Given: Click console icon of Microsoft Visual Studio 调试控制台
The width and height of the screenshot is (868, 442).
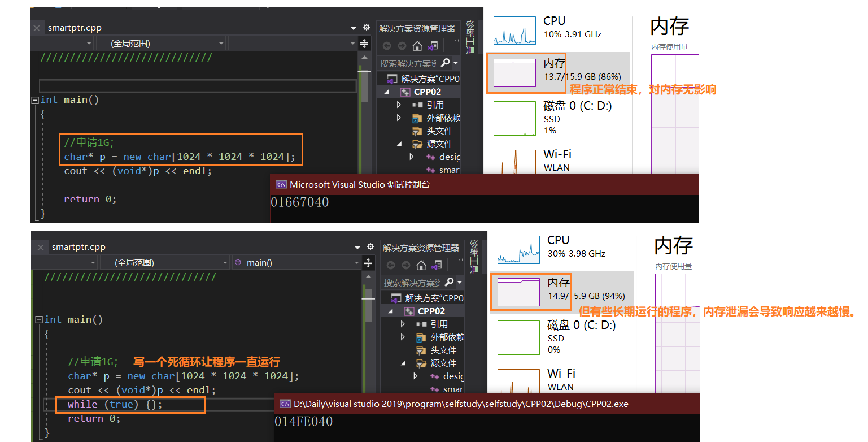Looking at the screenshot, I should coord(280,184).
